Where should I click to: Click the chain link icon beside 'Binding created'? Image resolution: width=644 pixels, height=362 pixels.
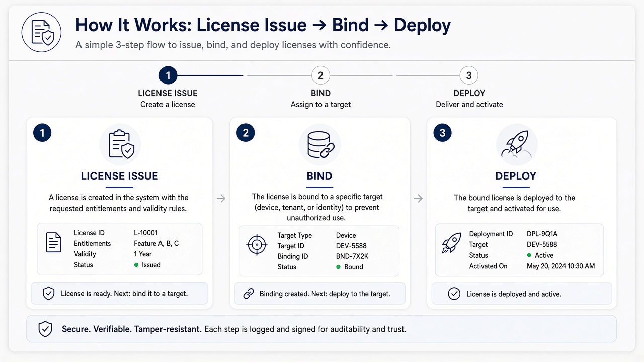[249, 294]
